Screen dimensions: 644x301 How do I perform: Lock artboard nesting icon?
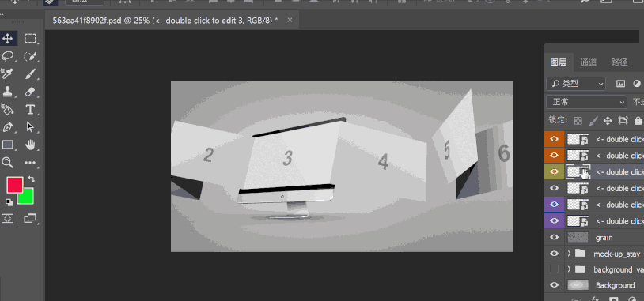tap(623, 121)
